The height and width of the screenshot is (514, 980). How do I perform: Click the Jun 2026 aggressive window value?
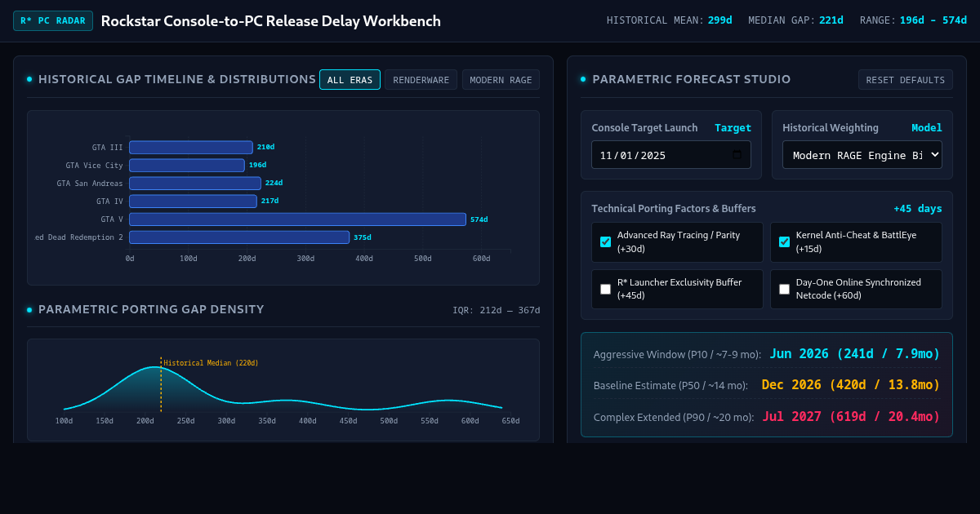[x=854, y=354]
